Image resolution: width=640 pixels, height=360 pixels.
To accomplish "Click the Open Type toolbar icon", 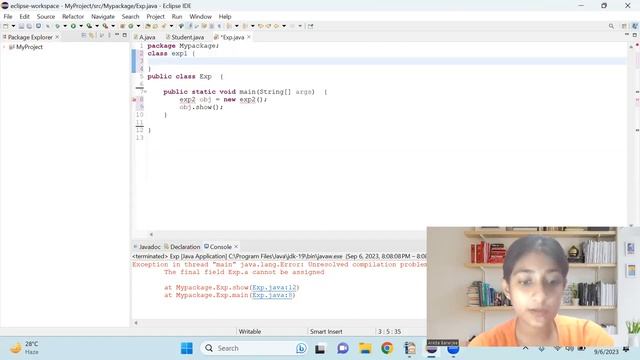I will pos(147,26).
